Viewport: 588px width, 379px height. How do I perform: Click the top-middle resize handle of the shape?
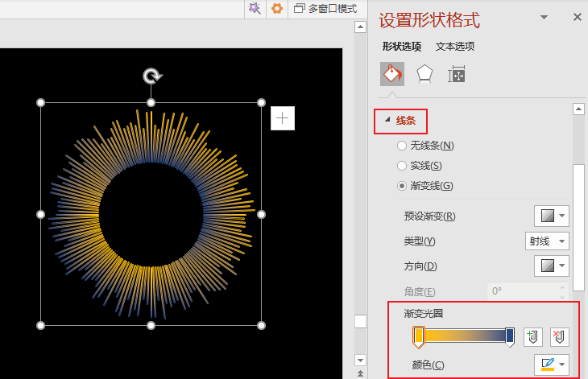click(x=151, y=102)
